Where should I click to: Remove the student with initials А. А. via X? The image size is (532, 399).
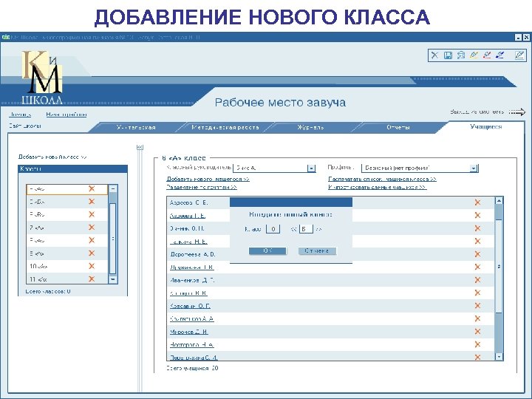(x=477, y=318)
